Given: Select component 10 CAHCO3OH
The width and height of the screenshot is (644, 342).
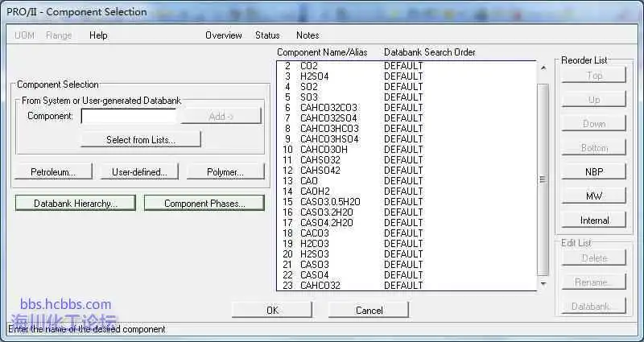Looking at the screenshot, I should 407,150.
